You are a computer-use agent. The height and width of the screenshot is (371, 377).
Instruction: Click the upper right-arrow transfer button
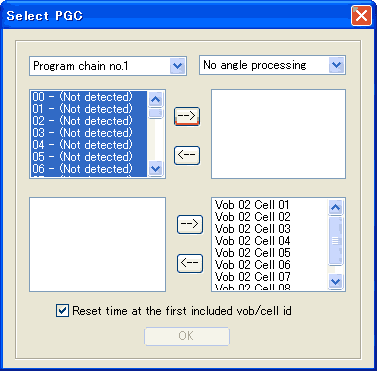point(187,116)
